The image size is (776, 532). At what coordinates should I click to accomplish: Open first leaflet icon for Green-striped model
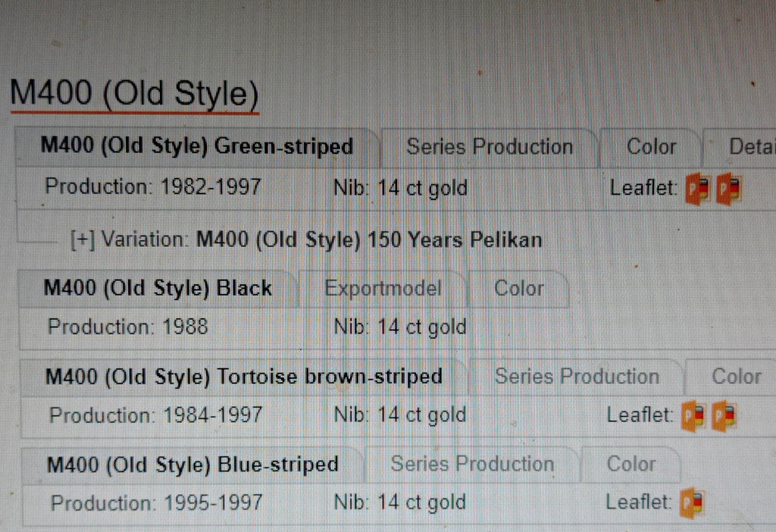point(697,189)
